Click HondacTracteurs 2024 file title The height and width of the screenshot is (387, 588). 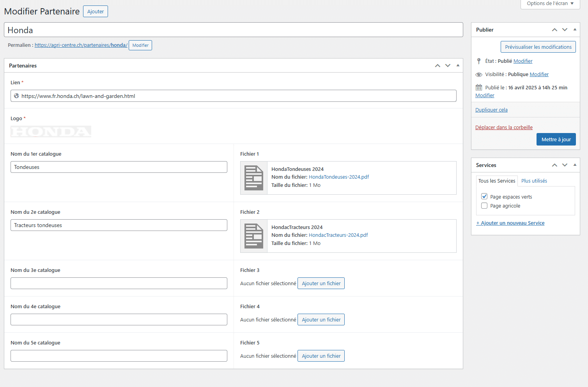297,227
